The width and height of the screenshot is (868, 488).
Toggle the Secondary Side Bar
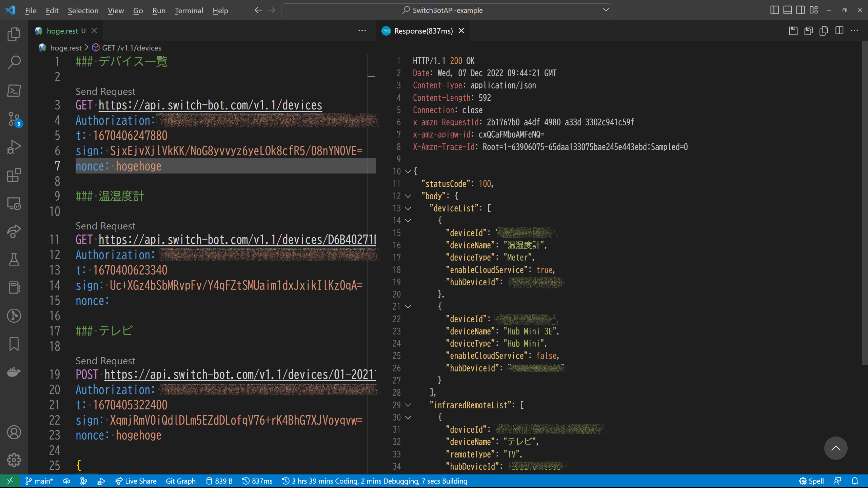coord(800,10)
